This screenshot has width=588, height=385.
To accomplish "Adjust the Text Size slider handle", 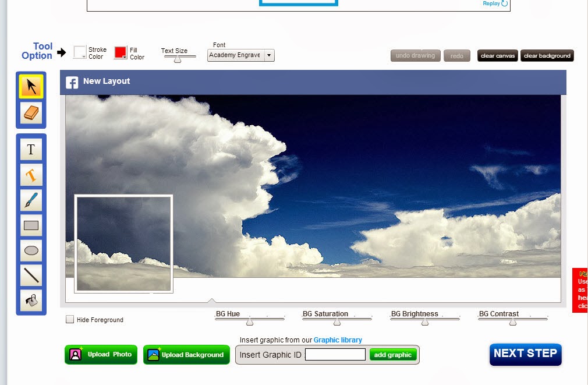I will [178, 59].
